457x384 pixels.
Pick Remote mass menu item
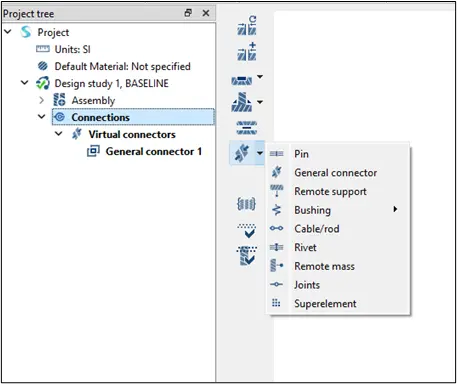(x=338, y=266)
